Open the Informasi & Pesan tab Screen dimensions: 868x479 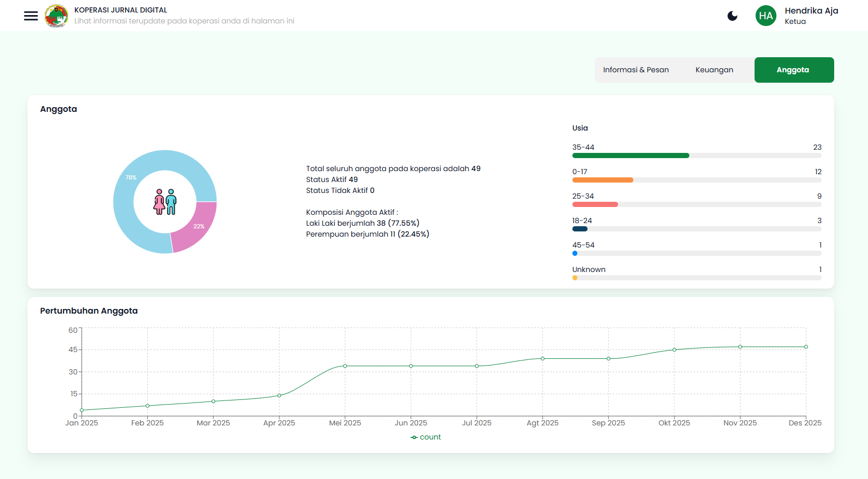tap(636, 69)
